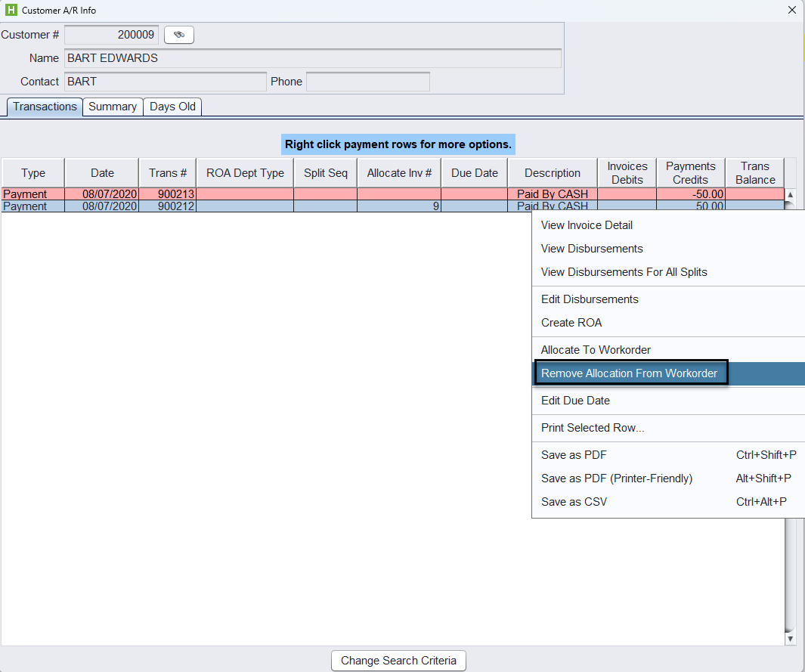Image resolution: width=805 pixels, height=672 pixels.
Task: Open the Days Old tab
Action: [x=172, y=107]
